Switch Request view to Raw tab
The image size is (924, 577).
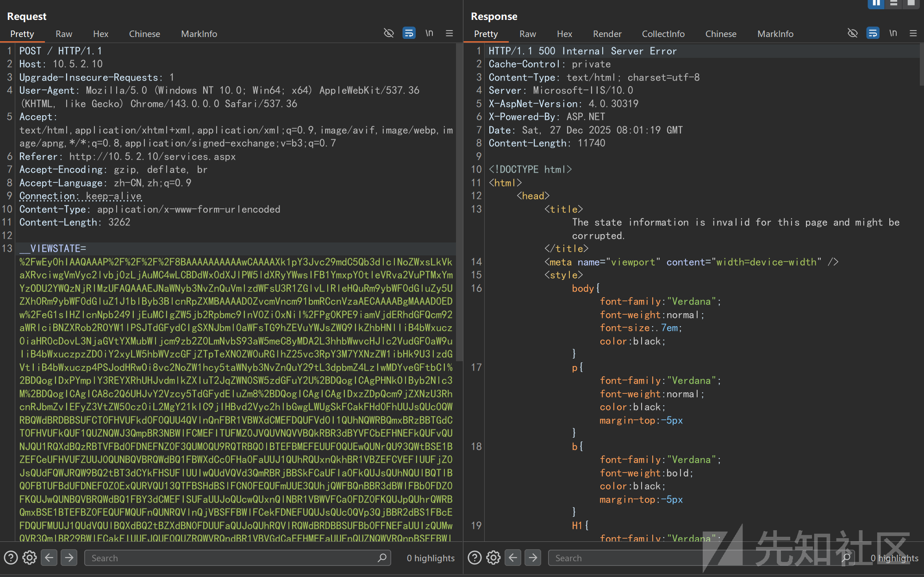click(64, 34)
